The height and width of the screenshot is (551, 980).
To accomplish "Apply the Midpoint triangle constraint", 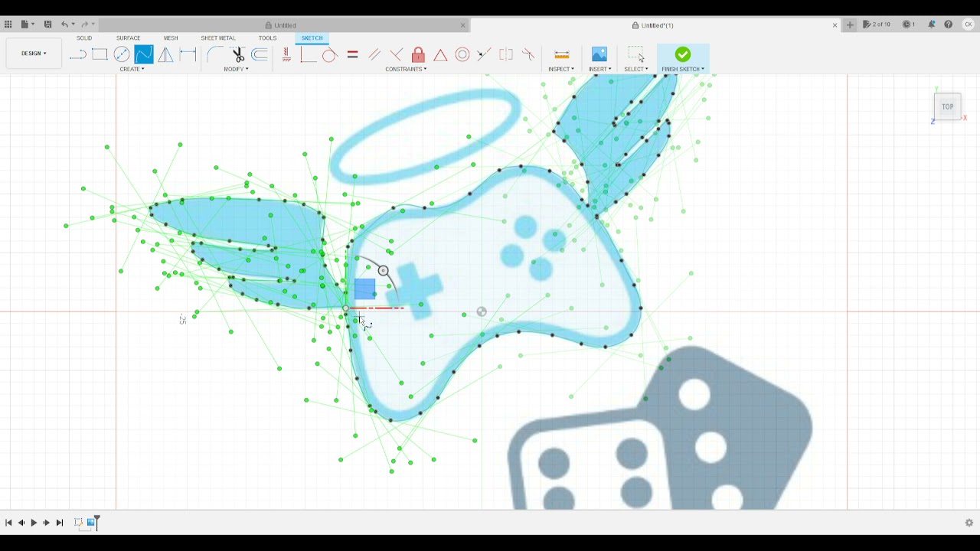I will coord(440,54).
